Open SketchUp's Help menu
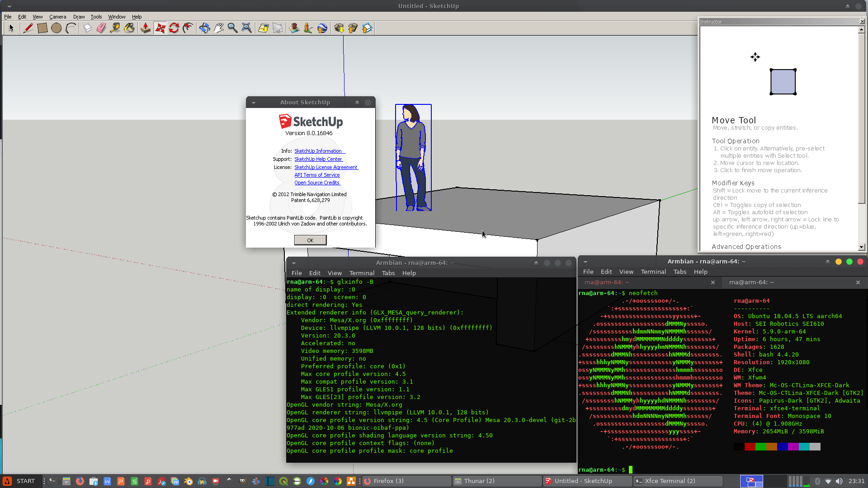Image resolution: width=868 pixels, height=488 pixels. [137, 17]
